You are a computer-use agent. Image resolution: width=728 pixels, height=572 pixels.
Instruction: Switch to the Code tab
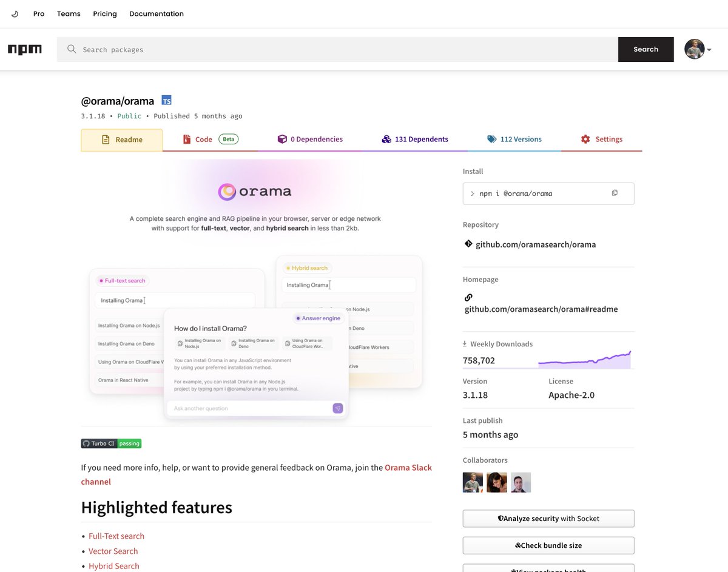pos(211,140)
